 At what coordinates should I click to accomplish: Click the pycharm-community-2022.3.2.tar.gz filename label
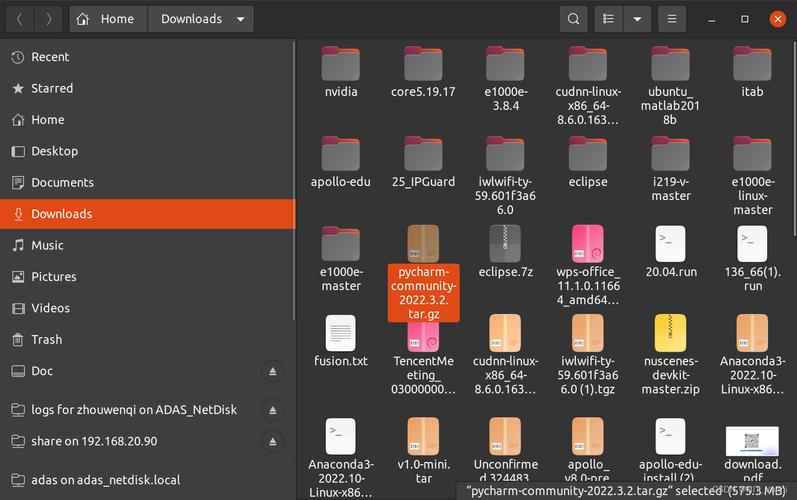pyautogui.click(x=423, y=293)
